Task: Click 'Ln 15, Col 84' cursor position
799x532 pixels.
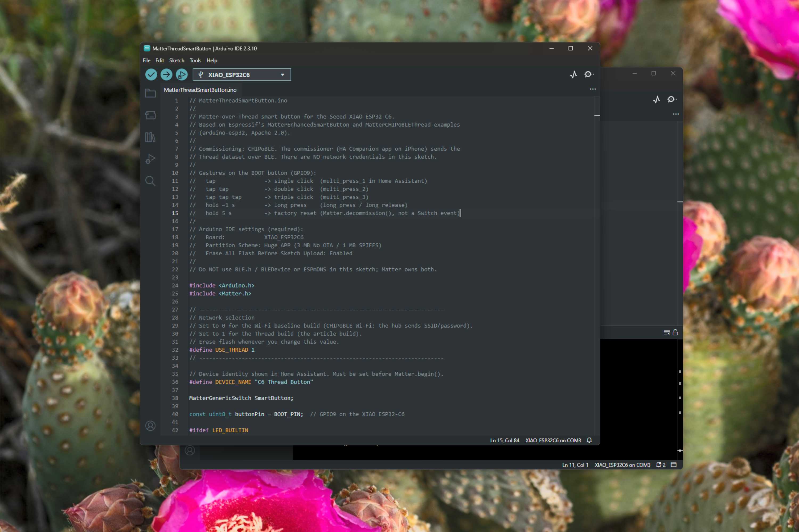Action: click(x=505, y=440)
